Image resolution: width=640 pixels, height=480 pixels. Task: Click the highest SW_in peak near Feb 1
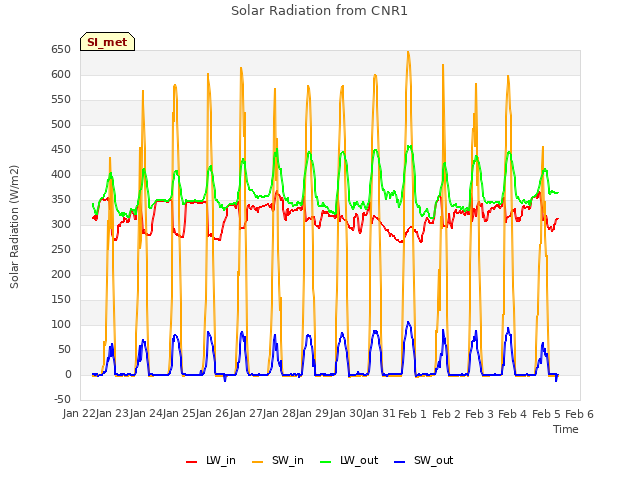pos(408,52)
